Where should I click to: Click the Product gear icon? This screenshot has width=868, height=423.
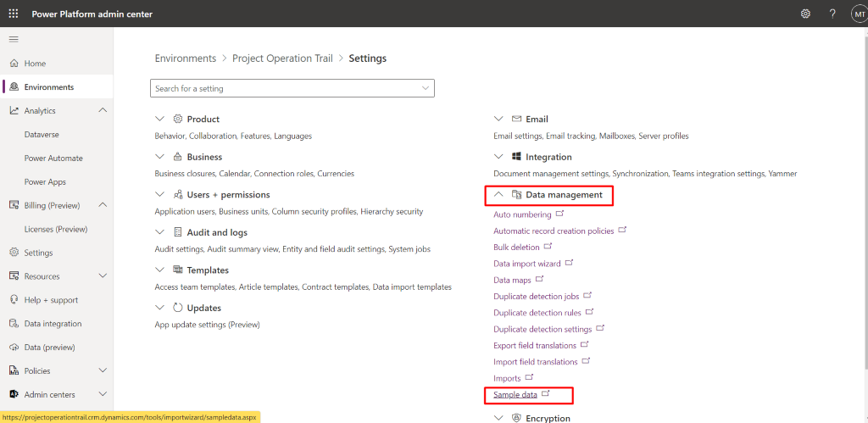[x=178, y=119]
